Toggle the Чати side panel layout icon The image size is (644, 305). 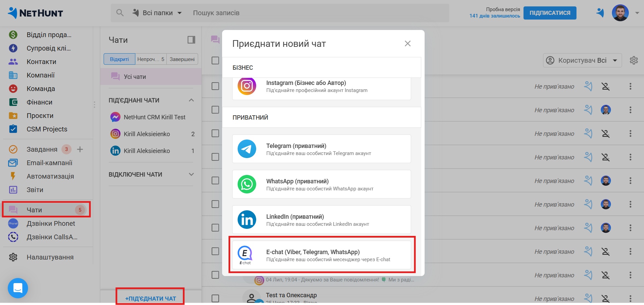pyautogui.click(x=191, y=40)
